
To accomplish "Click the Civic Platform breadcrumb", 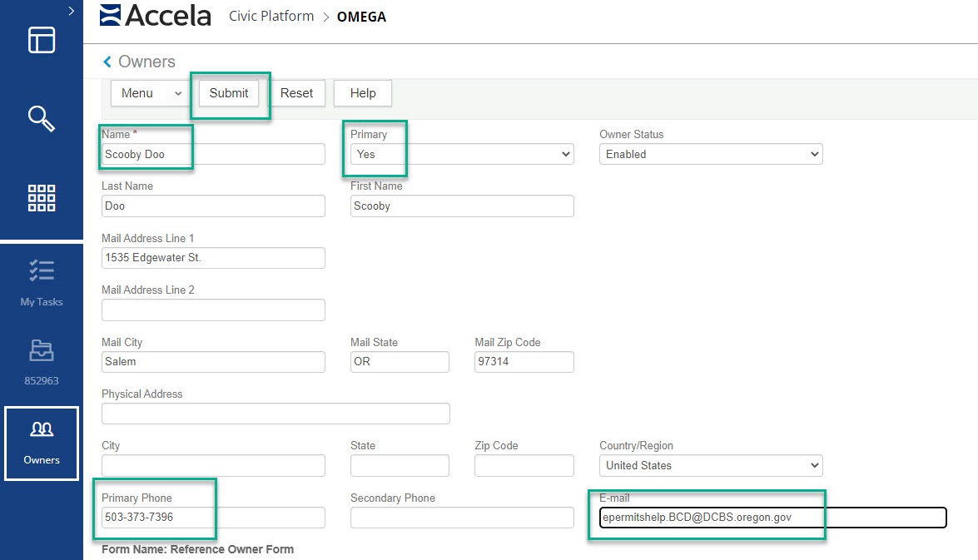I will 271,17.
